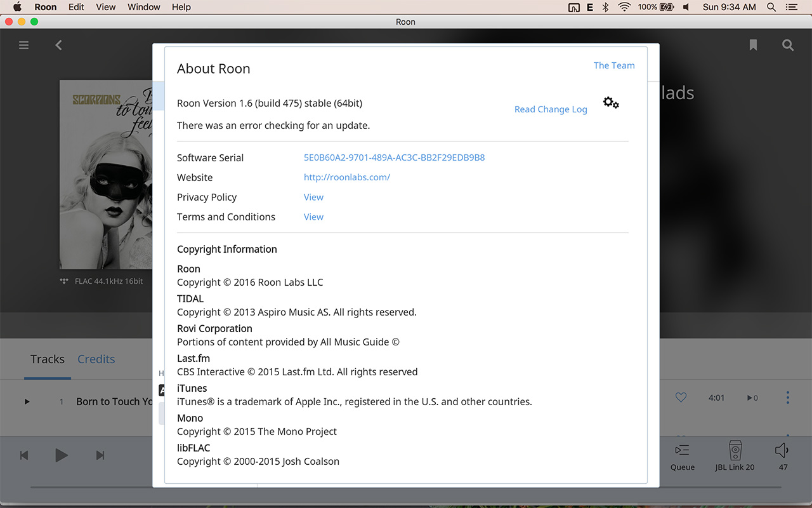Click the play count next to 4:01
Screen dimensions: 812x508
click(752, 398)
